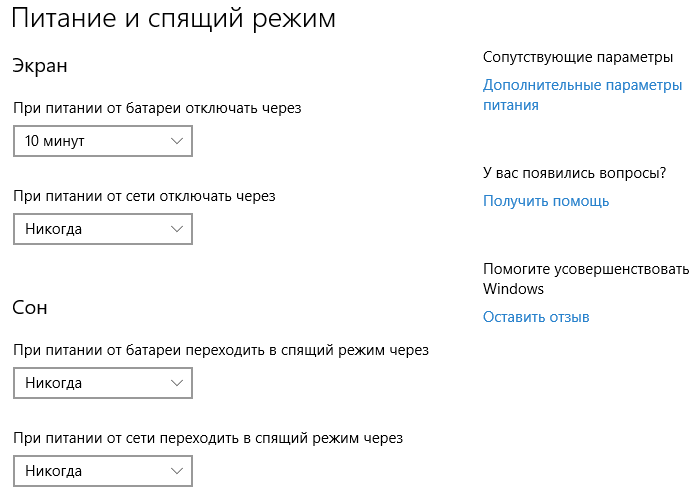700x495 pixels.
Task: Click the При питании от батареи отключать через label
Action: pyautogui.click(x=157, y=107)
